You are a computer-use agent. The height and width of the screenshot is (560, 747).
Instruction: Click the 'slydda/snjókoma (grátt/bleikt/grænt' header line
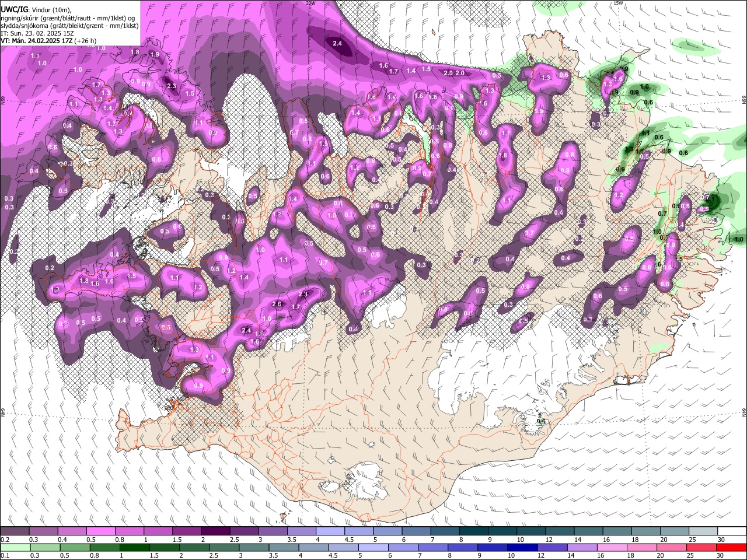pos(69,25)
